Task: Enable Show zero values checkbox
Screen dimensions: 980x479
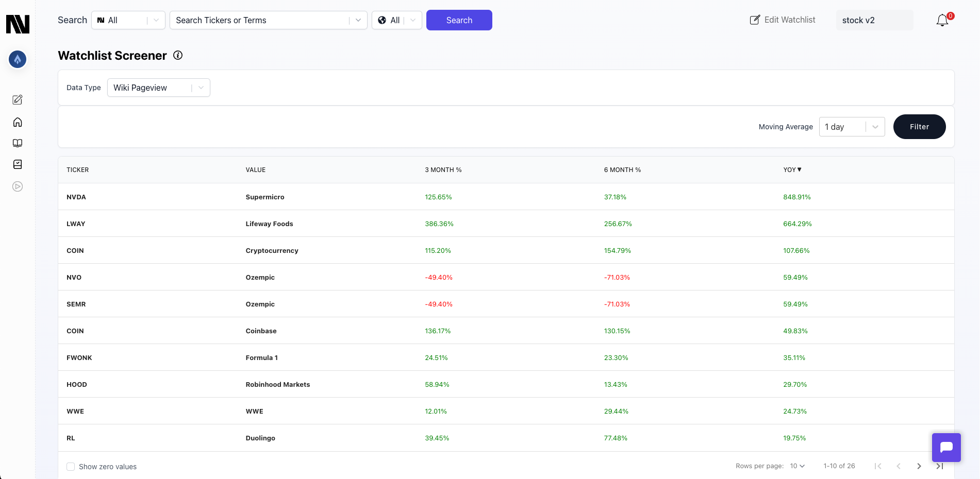Action: [x=71, y=467]
